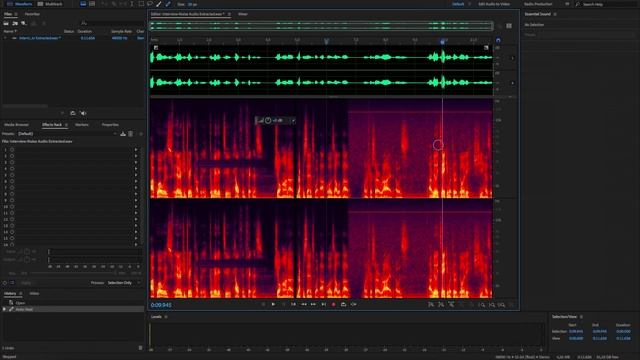
Task: Open the Files panel tab
Action: [8, 14]
